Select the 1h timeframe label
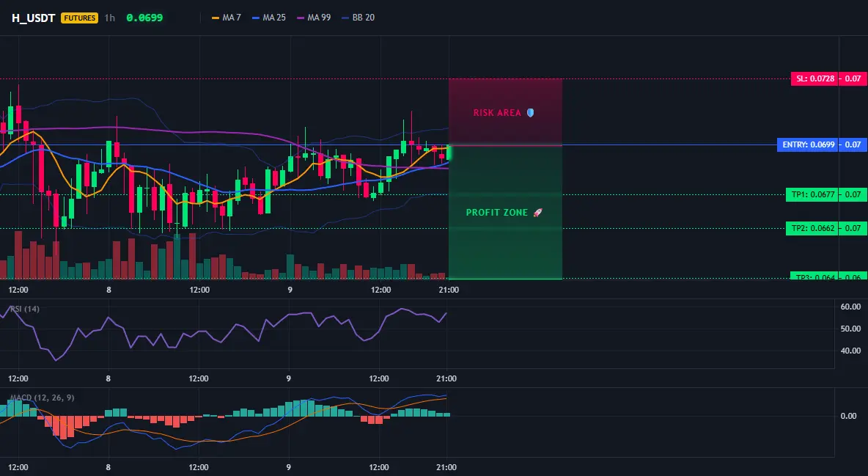Viewport: 868px width, 476px height. pyautogui.click(x=110, y=18)
